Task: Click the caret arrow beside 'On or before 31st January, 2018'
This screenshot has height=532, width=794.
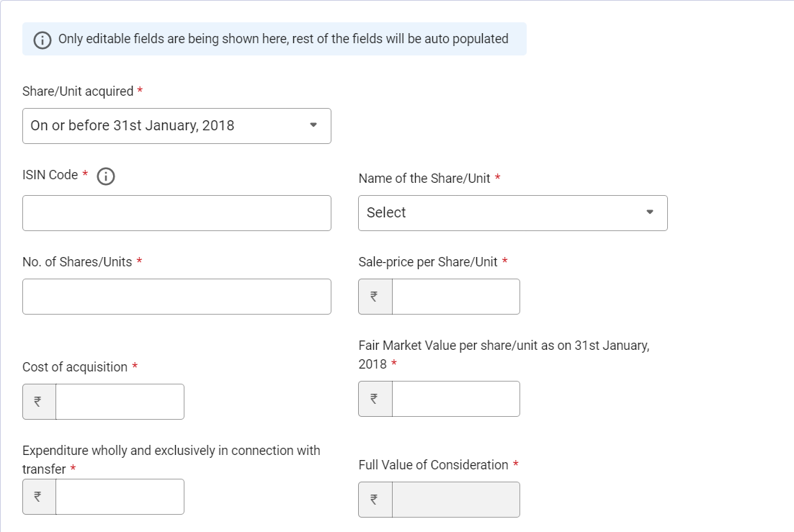Action: tap(313, 125)
